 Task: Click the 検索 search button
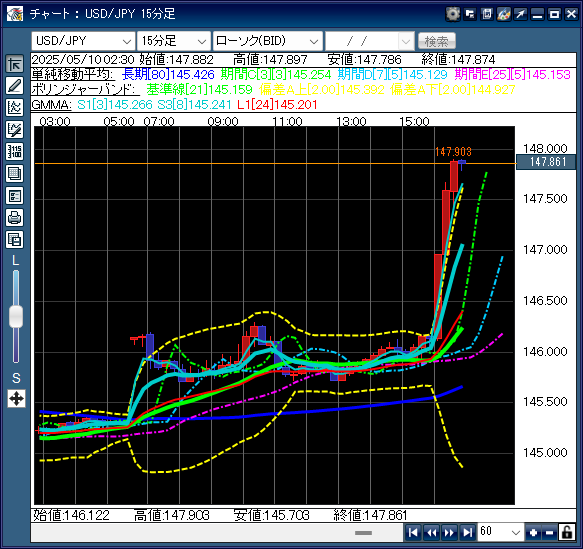coord(437,41)
